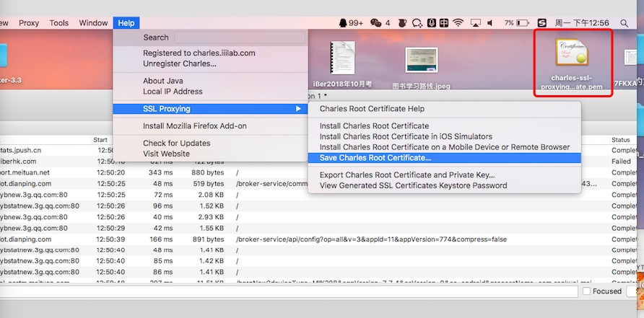Open the Tools menu
The width and height of the screenshot is (644, 318).
click(59, 23)
